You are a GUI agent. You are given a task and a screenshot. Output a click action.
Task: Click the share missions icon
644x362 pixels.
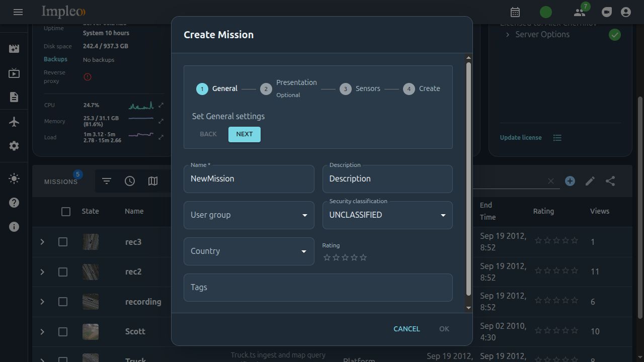click(x=610, y=181)
